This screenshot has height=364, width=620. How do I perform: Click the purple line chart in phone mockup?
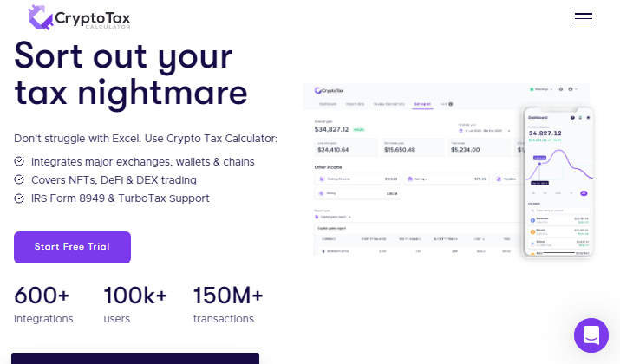click(559, 166)
